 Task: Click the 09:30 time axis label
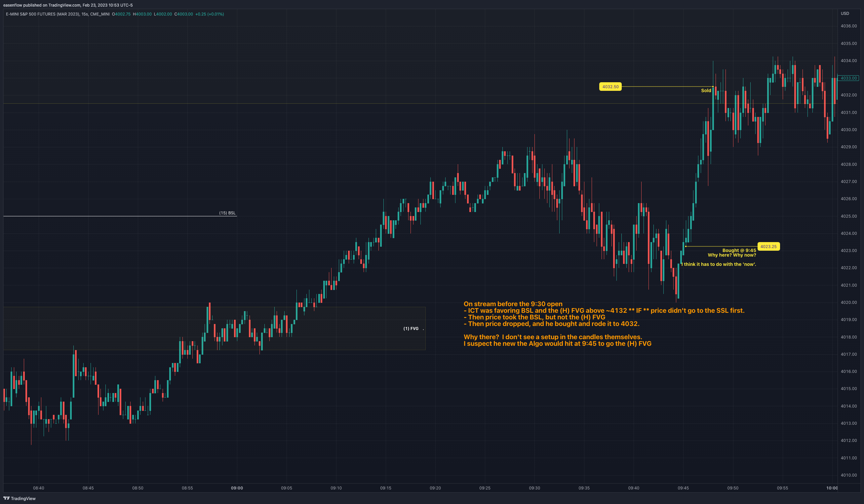point(534,488)
